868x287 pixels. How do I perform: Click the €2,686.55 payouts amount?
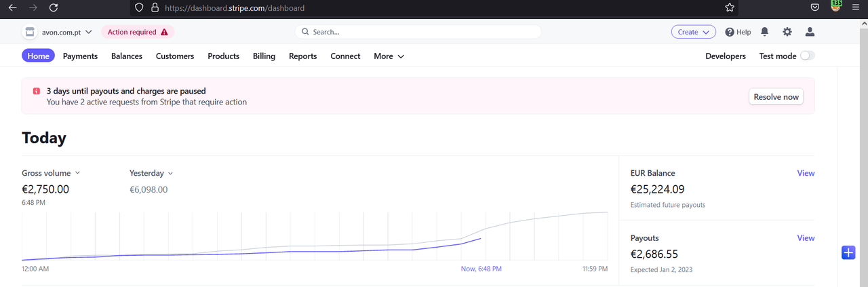pyautogui.click(x=654, y=254)
